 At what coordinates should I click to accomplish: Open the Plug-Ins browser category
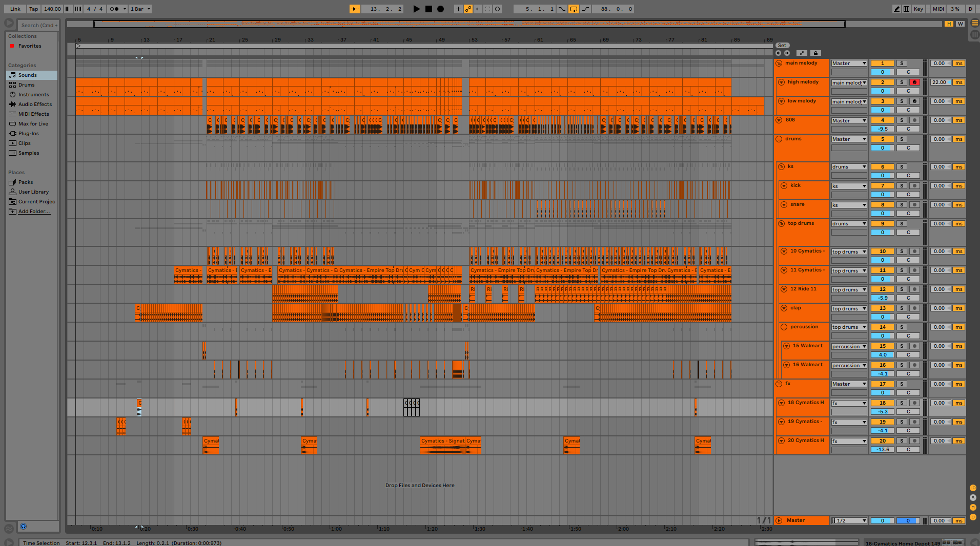(32, 133)
